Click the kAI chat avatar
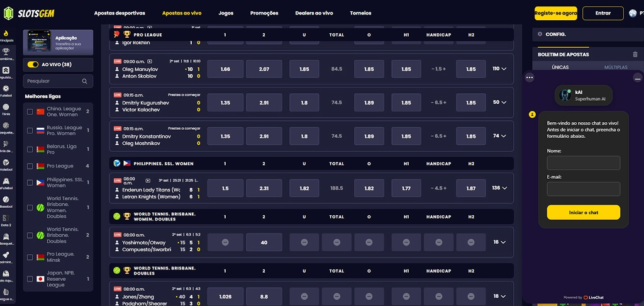 tap(565, 95)
